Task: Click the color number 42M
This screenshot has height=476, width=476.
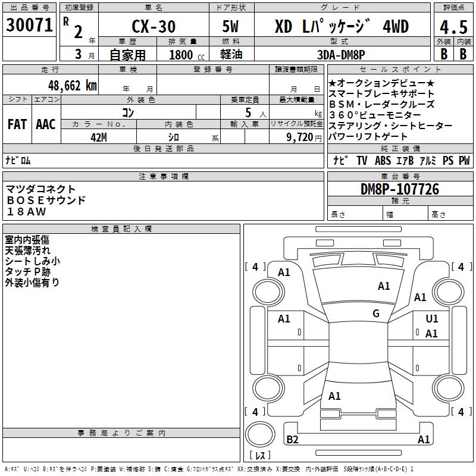Action: tap(99, 137)
